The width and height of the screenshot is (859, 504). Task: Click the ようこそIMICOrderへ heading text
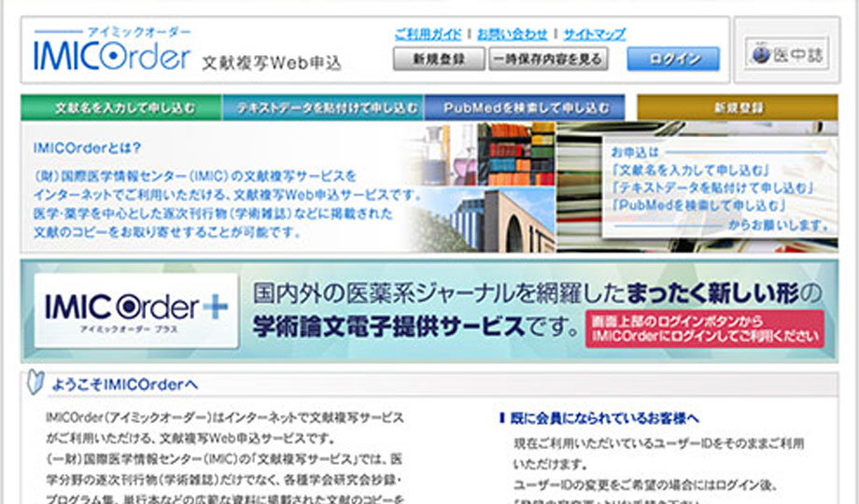click(124, 385)
